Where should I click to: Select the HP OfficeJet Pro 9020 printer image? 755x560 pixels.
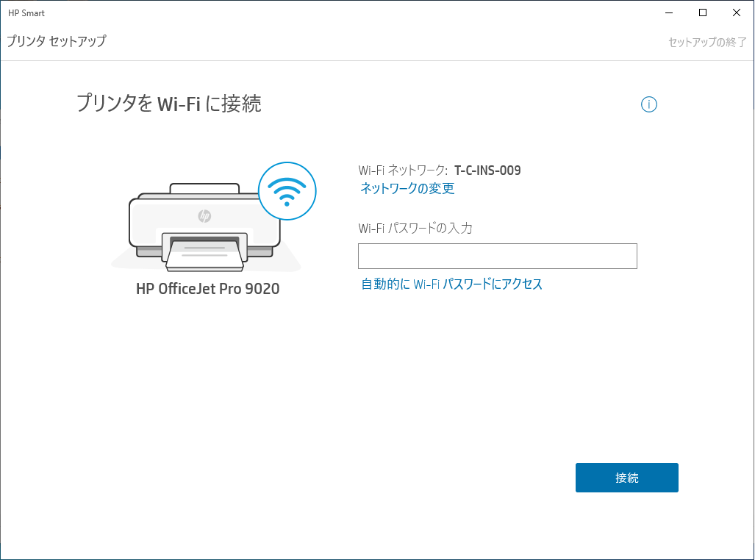pos(206,220)
